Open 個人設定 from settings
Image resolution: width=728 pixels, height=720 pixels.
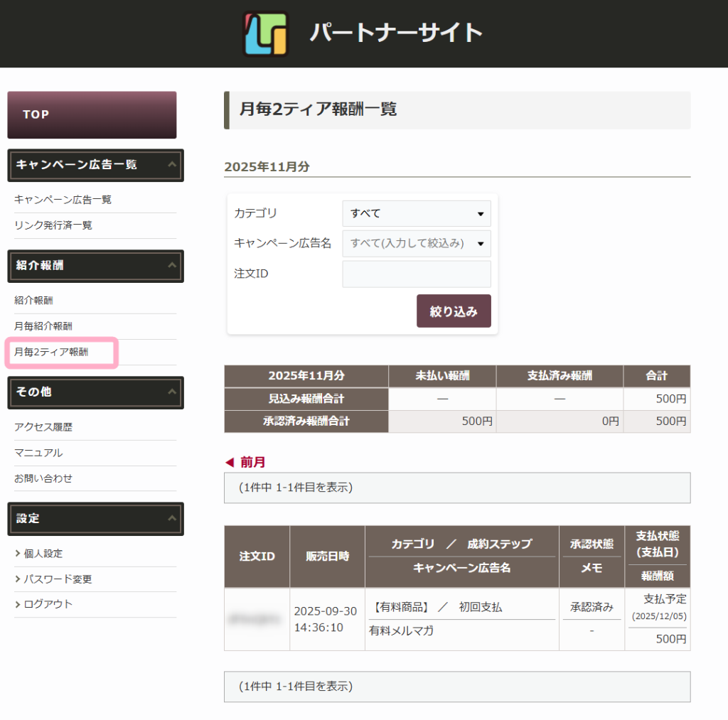tap(43, 554)
